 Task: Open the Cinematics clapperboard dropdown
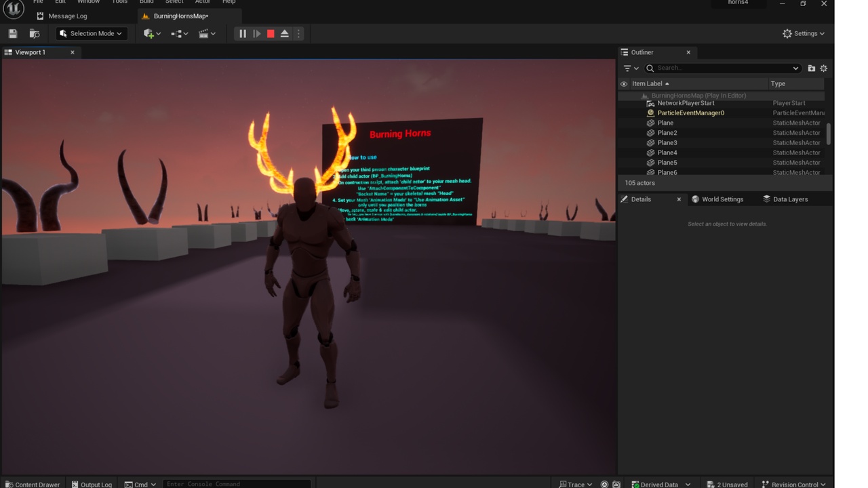[207, 33]
